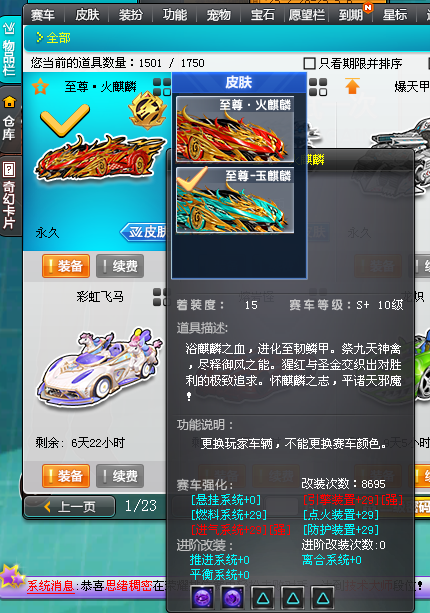Viewport: 430px width, 613px height.
Task: Open the 奇幻卡片 sidebar panel
Action: [9, 196]
